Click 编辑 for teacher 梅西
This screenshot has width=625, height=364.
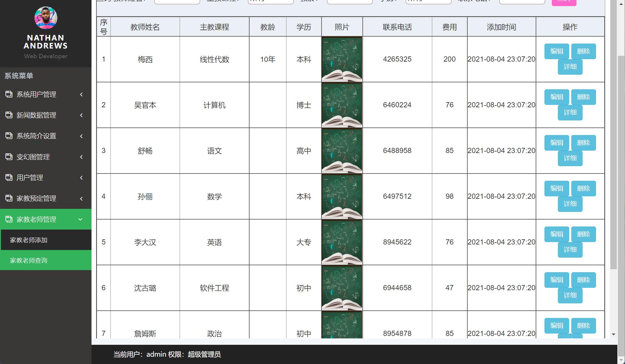click(556, 51)
